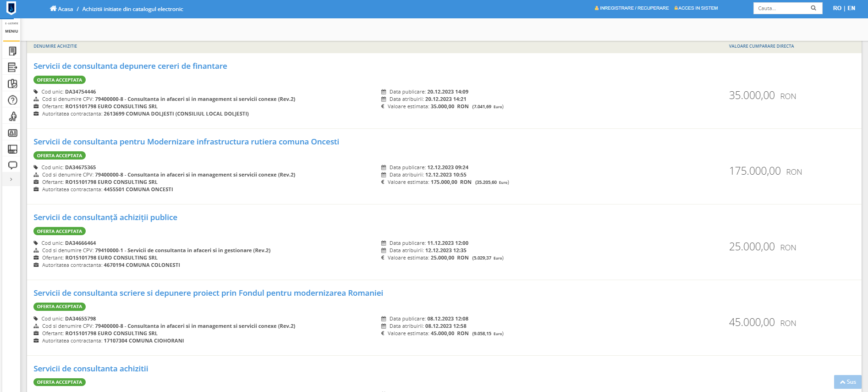Click the large 175.000,00 RON direct purchase value
The height and width of the screenshot is (392, 868).
[x=765, y=171]
